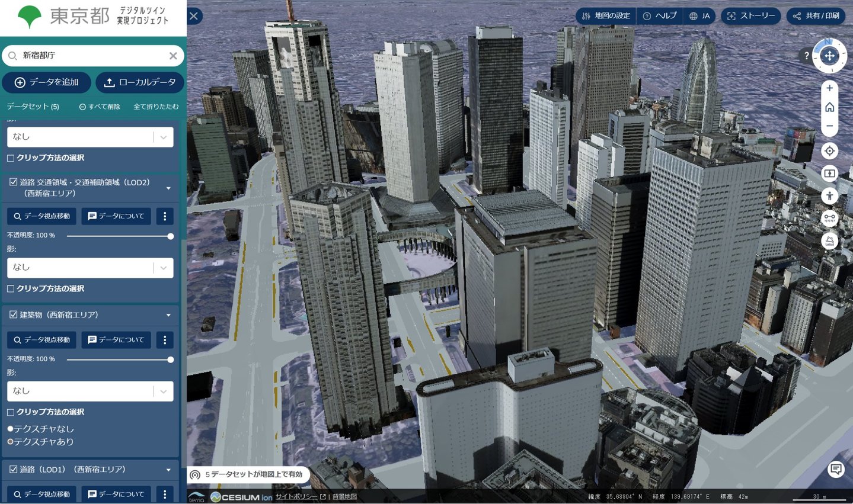Center map on my location icon
This screenshot has width=853, height=504.
pyautogui.click(x=829, y=151)
